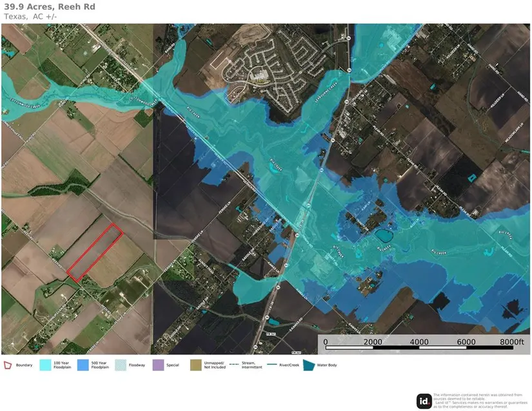Click the Boundary legend outline icon
Screen dimensions: 532x411
pyautogui.click(x=8, y=365)
